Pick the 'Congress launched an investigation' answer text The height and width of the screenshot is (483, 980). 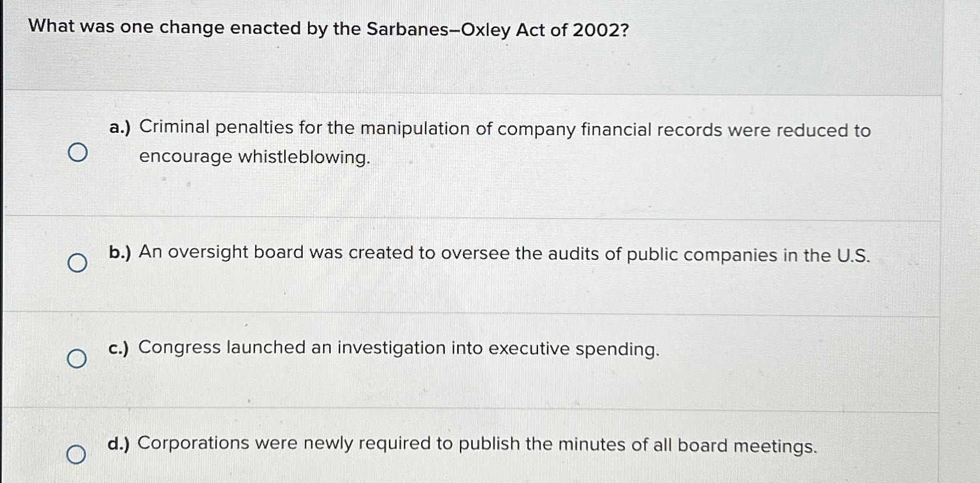pyautogui.click(x=399, y=348)
